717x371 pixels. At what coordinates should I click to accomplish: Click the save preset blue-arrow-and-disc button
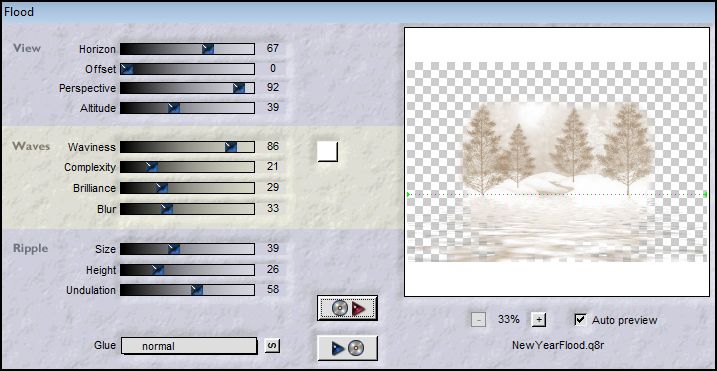(x=347, y=348)
